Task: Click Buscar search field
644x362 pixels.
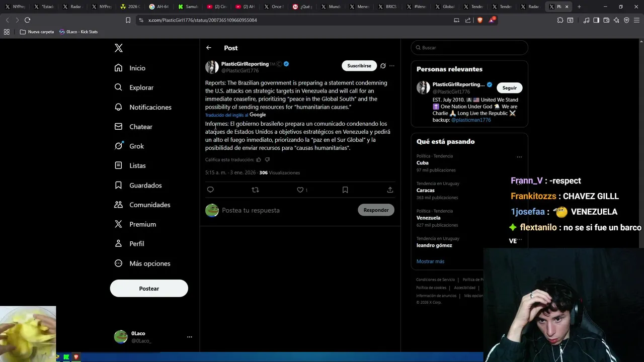Action: (469, 48)
